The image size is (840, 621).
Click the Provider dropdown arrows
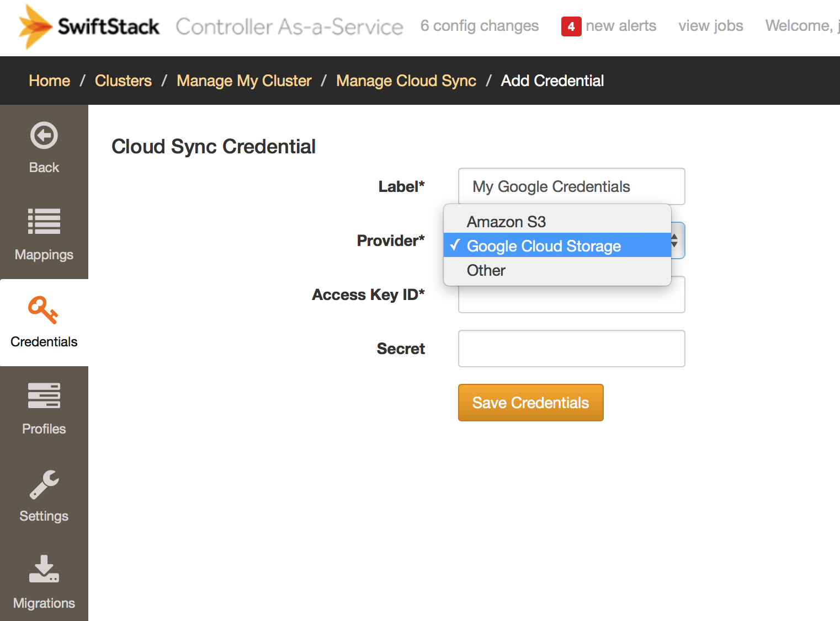tap(674, 240)
